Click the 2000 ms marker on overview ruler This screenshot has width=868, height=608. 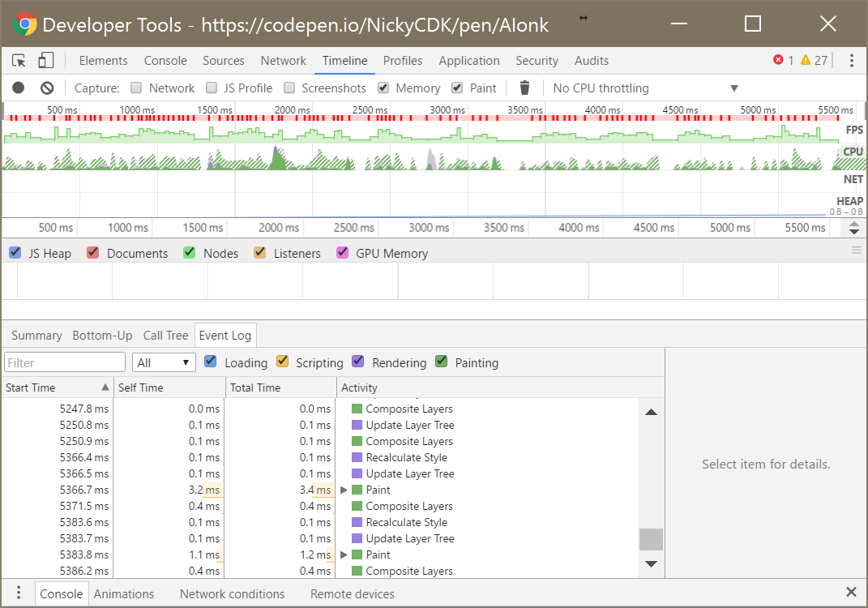click(293, 109)
